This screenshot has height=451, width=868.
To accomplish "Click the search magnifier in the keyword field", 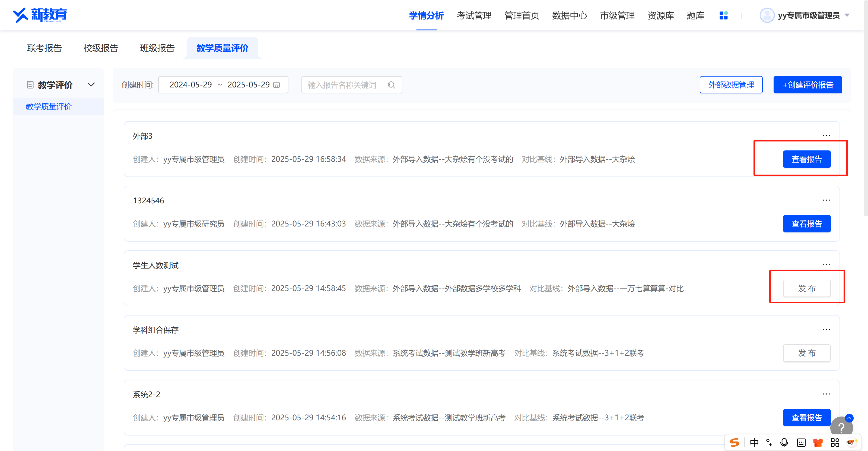I will [391, 85].
